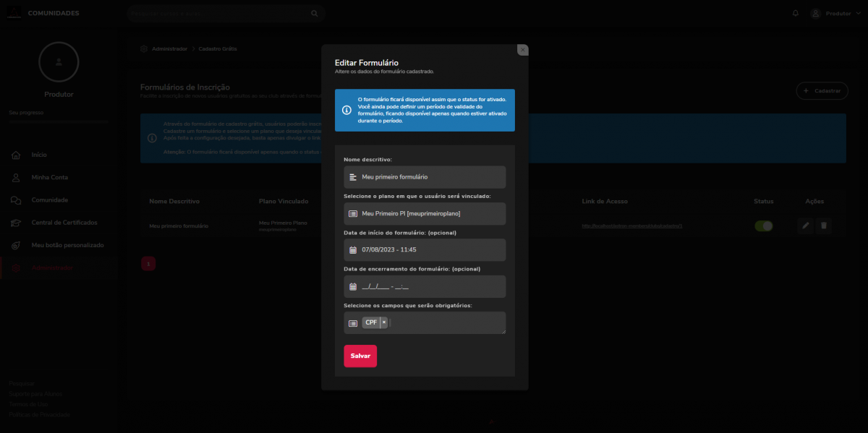Close the Editar Formulário modal
Screen dimensions: 868x433
tap(522, 50)
